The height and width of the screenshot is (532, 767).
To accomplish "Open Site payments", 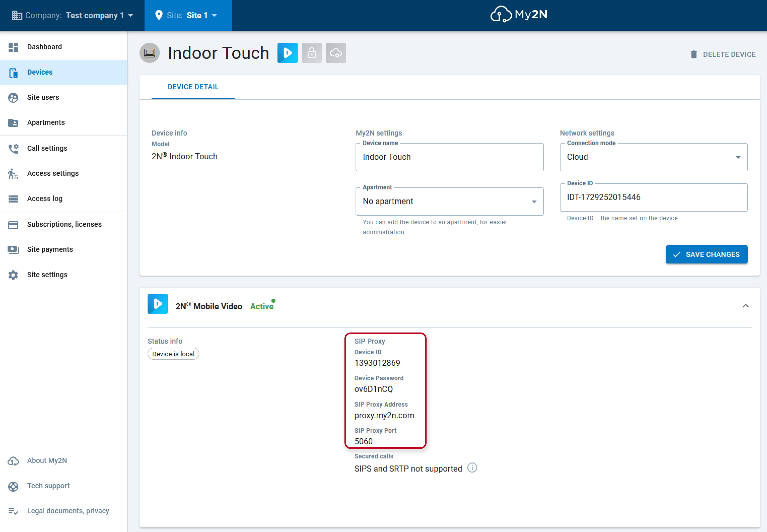I will point(64,250).
